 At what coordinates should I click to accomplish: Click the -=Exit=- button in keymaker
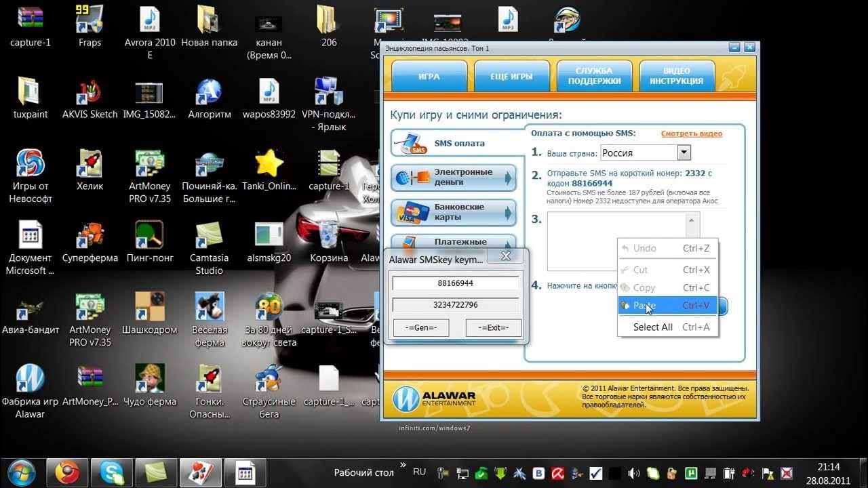[493, 327]
